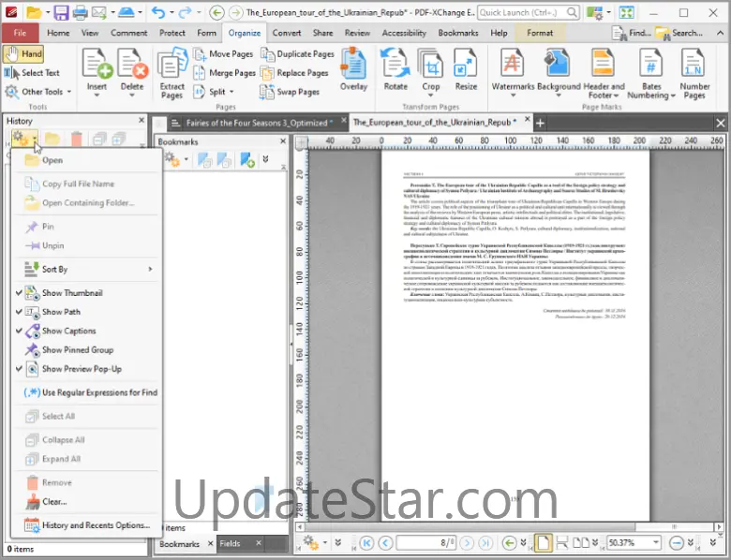Viewport: 731px width, 560px height.
Task: Open the zoom level 50.37% dropdown
Action: coord(656,543)
